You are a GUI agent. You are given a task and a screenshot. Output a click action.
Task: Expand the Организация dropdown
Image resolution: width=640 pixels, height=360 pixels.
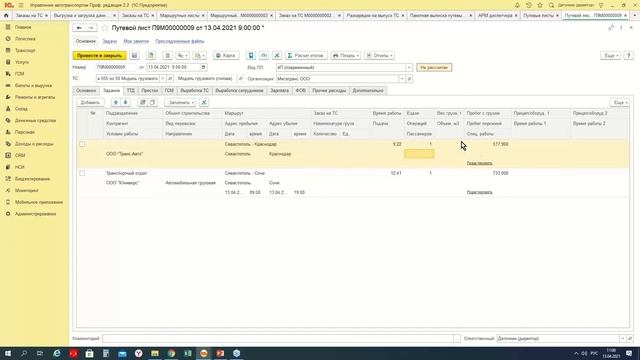(x=402, y=79)
